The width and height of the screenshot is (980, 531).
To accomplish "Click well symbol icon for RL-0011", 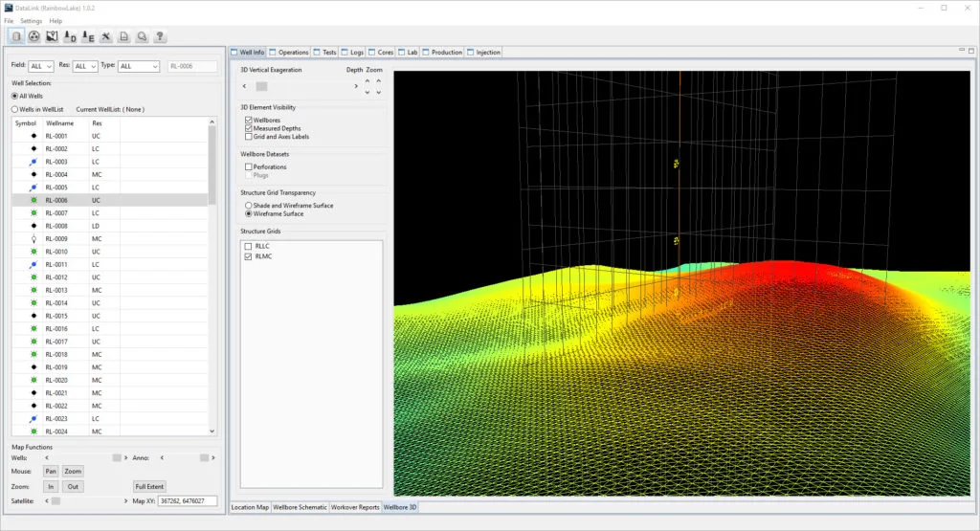I will coord(33,265).
